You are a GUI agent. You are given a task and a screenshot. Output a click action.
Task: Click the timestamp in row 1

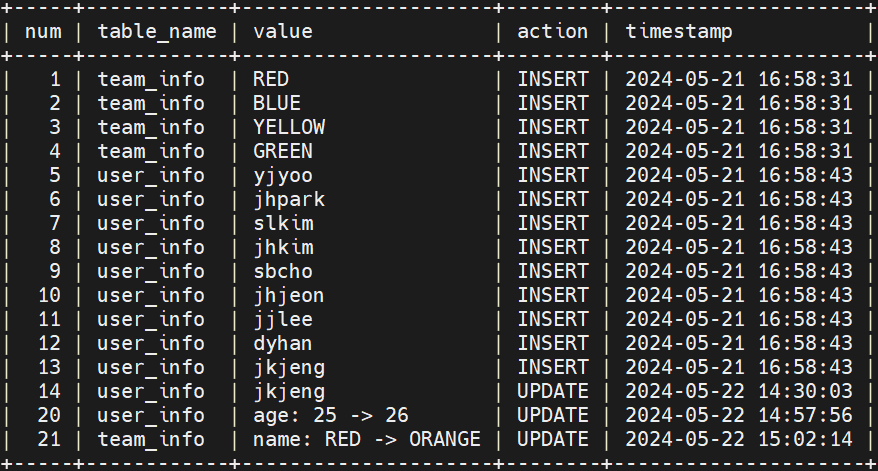pyautogui.click(x=739, y=79)
